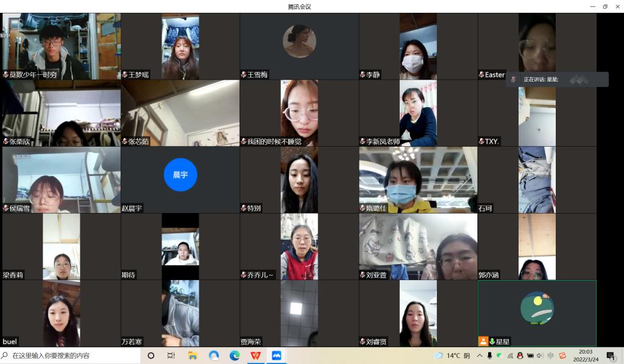Screen dimensions: 624x364
Task: Open File Explorer from the taskbar
Action: point(193,355)
